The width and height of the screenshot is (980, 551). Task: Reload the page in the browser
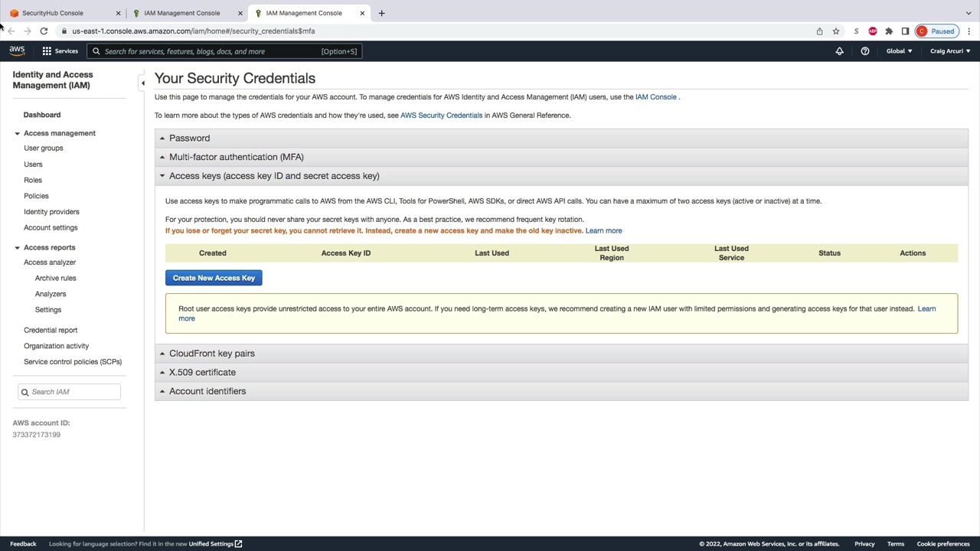44,31
